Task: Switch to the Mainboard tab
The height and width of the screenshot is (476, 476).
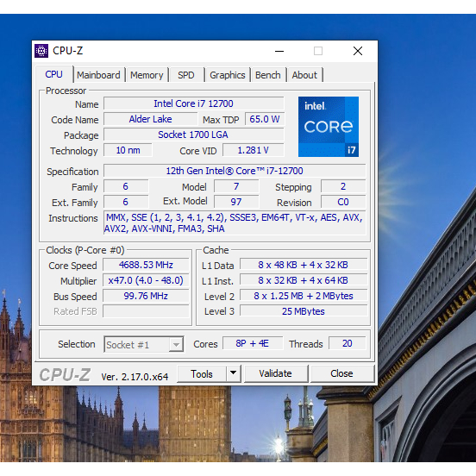Action: pyautogui.click(x=98, y=75)
